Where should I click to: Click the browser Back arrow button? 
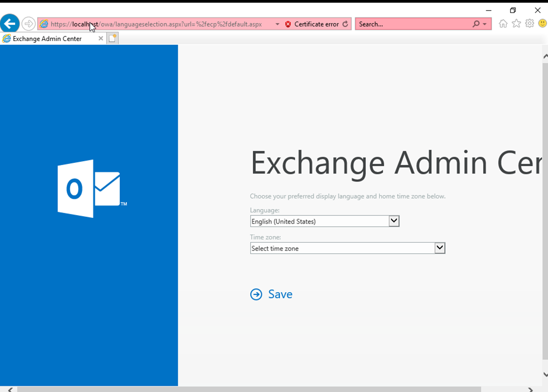[x=10, y=24]
